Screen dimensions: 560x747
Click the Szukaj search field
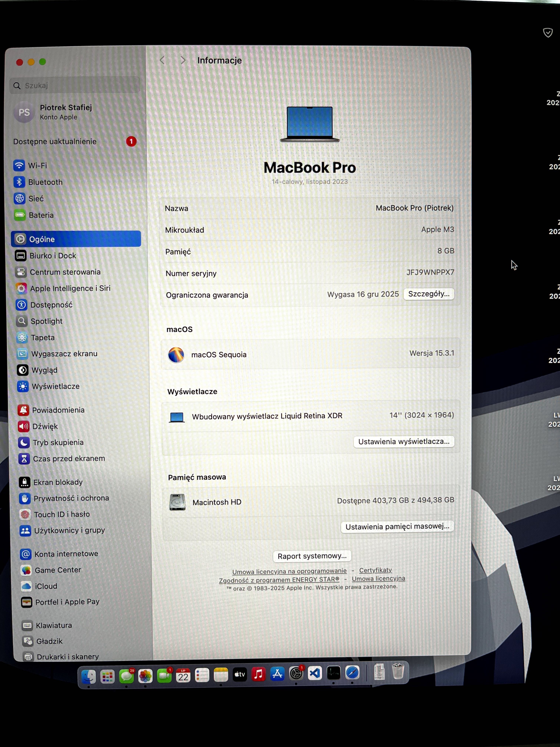pyautogui.click(x=75, y=85)
